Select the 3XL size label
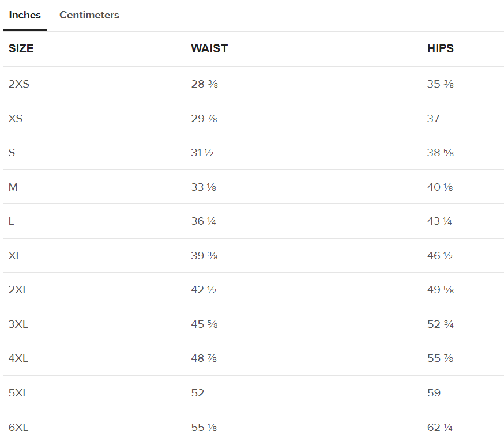 point(18,324)
